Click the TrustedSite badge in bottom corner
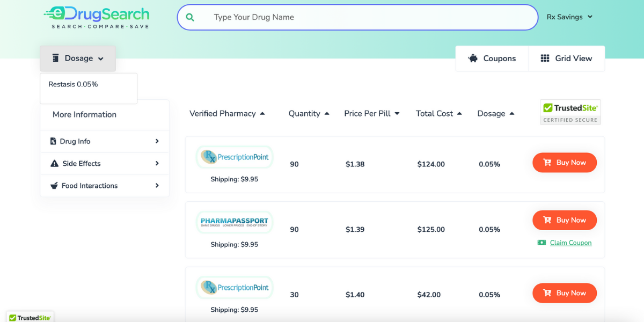The width and height of the screenshot is (644, 322). point(30,317)
